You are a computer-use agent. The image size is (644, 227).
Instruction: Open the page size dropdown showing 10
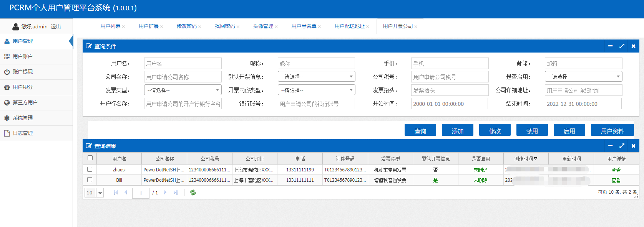[x=94, y=192]
